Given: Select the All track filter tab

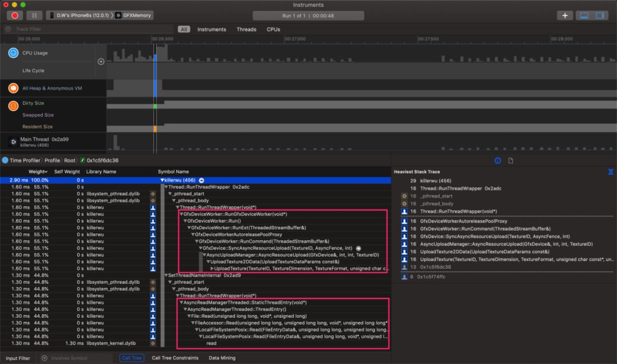Looking at the screenshot, I should [184, 29].
